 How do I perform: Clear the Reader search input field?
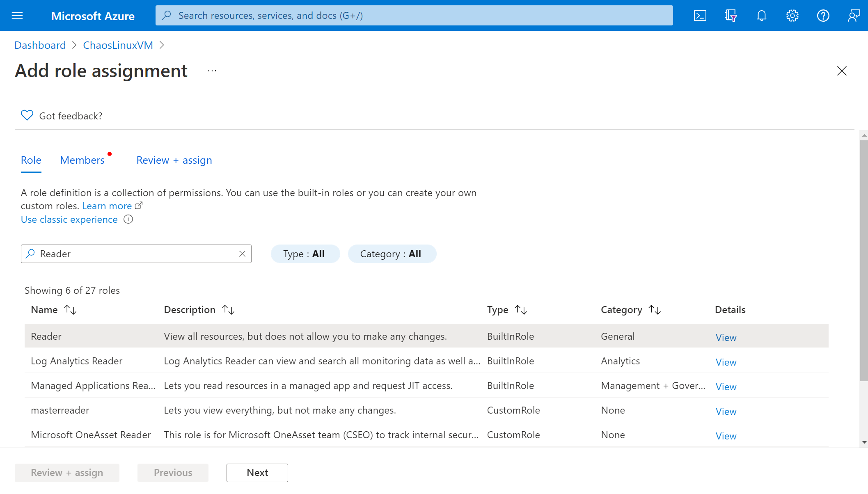coord(243,253)
